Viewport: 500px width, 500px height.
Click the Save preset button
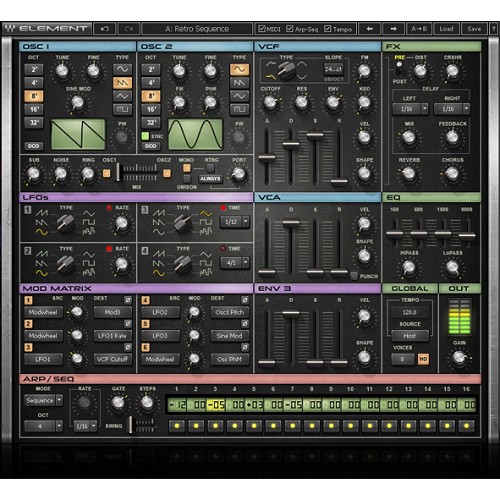coord(474,29)
